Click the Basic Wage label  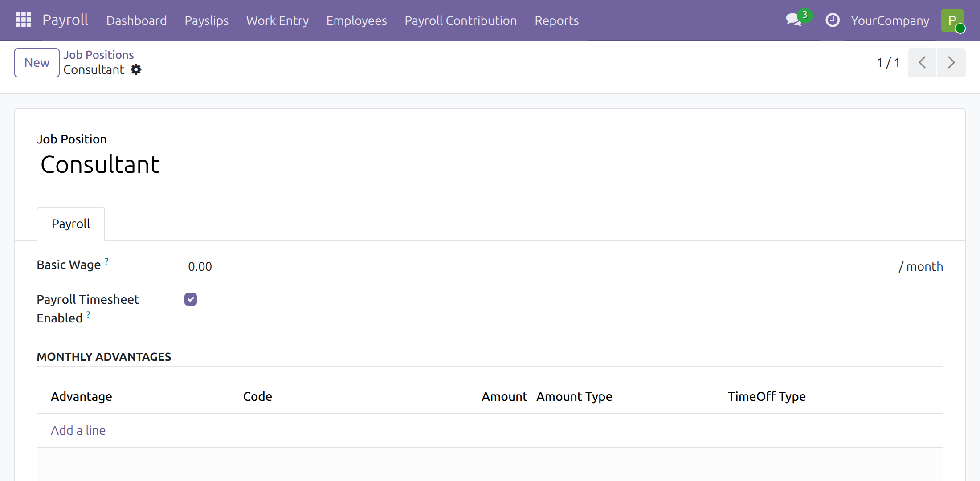(69, 265)
